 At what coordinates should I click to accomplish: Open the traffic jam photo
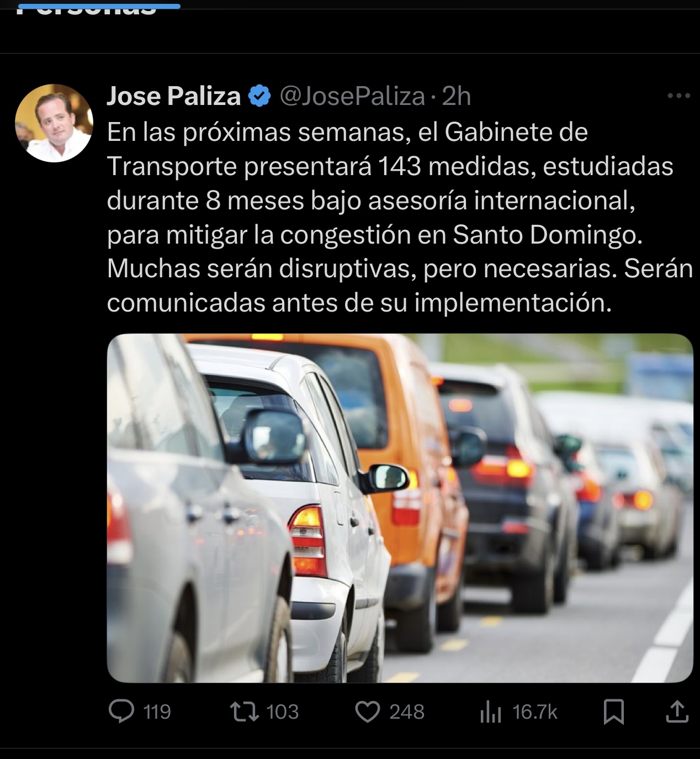click(400, 508)
